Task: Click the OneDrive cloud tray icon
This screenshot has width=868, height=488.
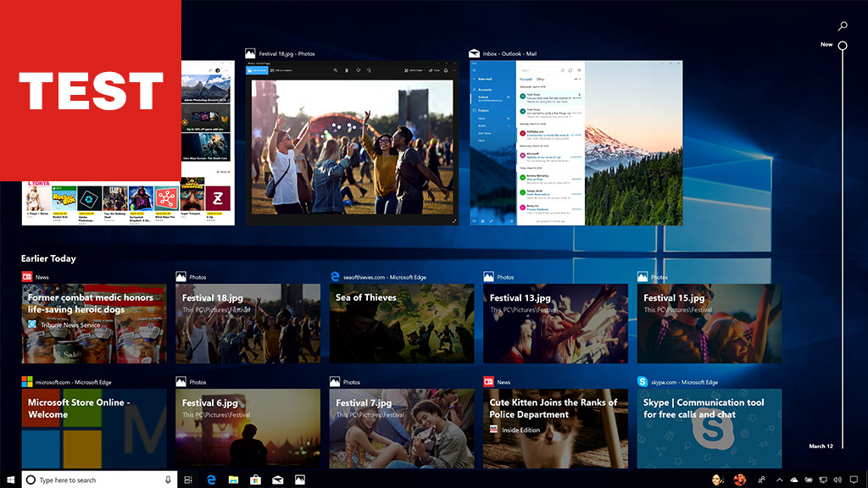Action: [793, 480]
